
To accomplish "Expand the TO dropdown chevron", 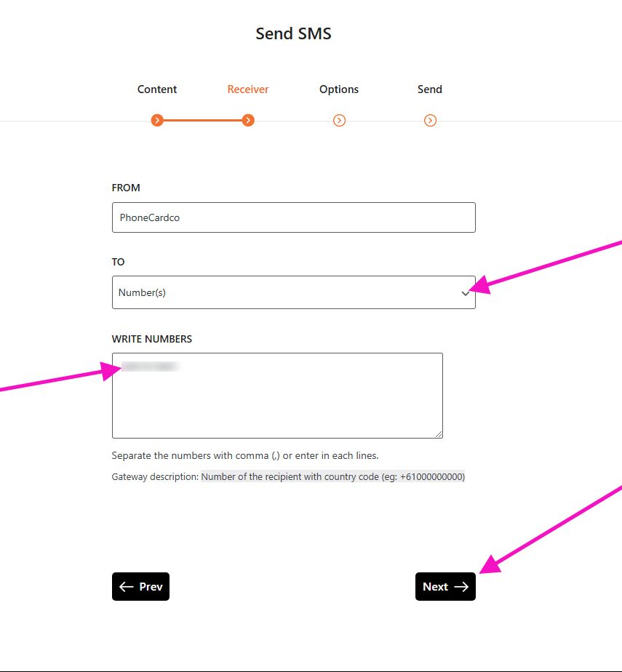I will point(465,294).
